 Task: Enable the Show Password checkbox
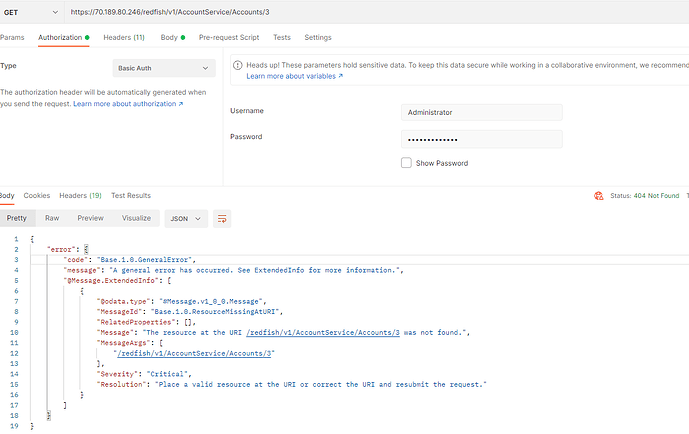tap(406, 162)
